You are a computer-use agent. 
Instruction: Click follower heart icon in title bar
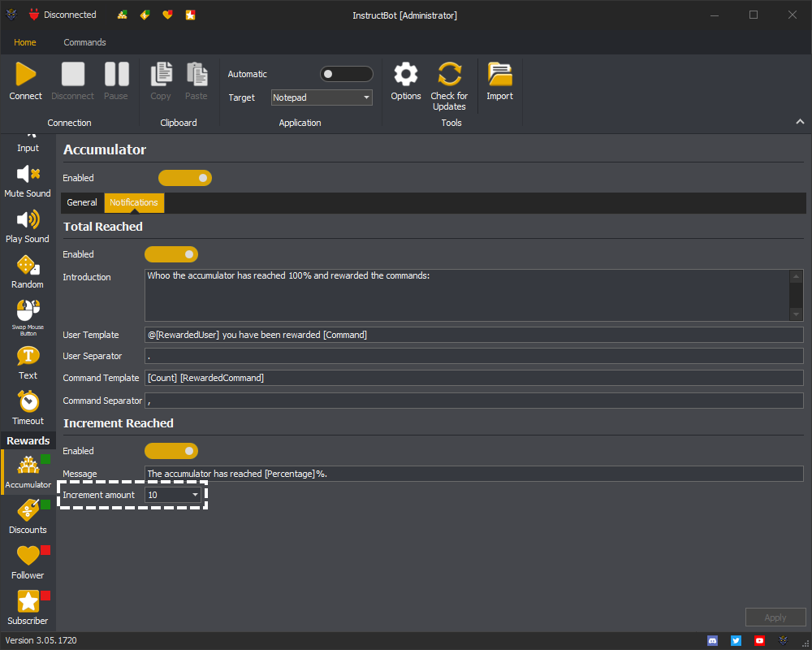167,15
